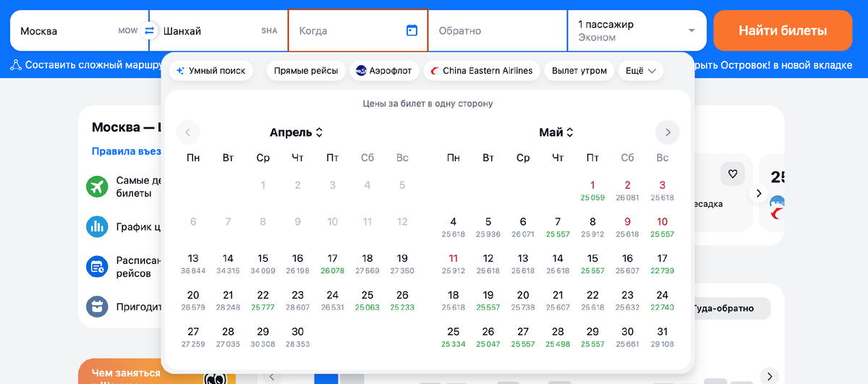Select May 17 priced 22 739

tap(662, 263)
